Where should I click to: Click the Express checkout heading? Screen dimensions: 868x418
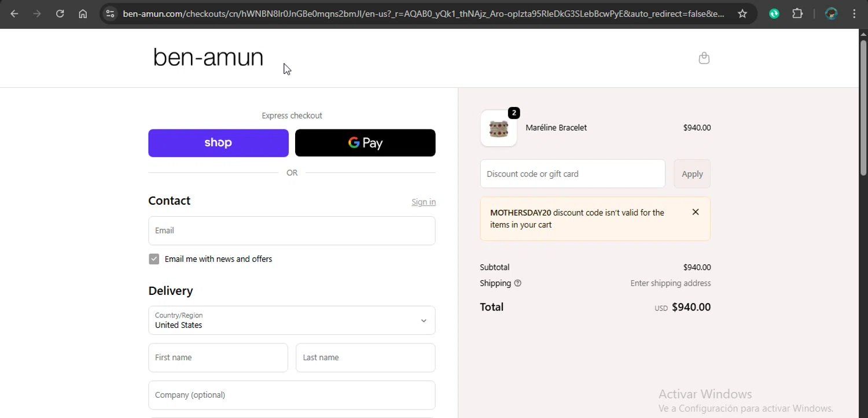pos(292,116)
